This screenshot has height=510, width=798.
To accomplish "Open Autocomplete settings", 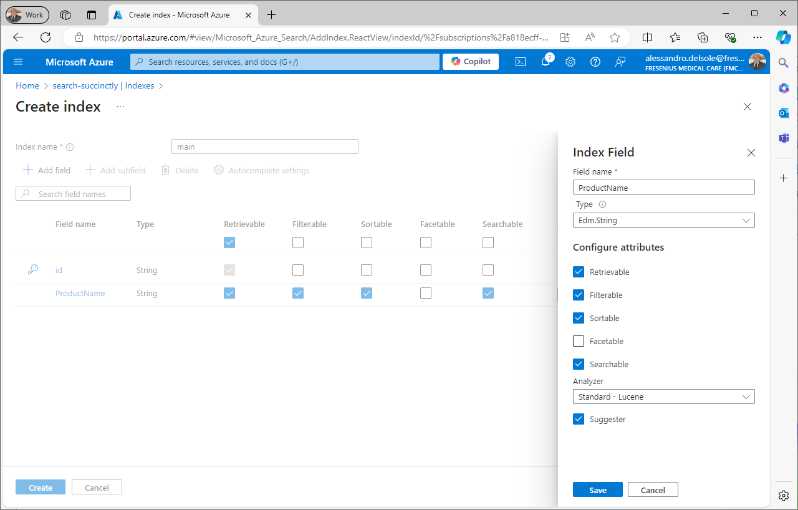I will click(261, 170).
